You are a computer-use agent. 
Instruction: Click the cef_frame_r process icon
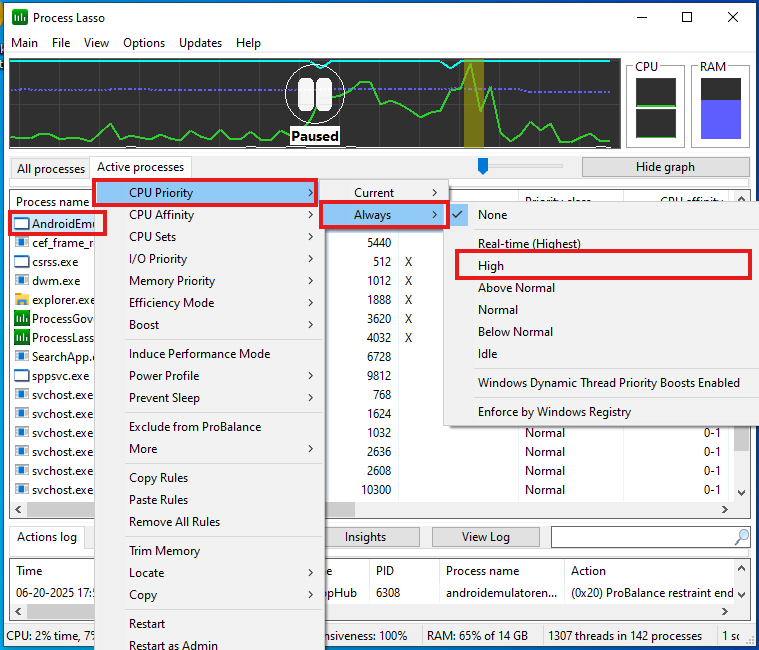[21, 242]
